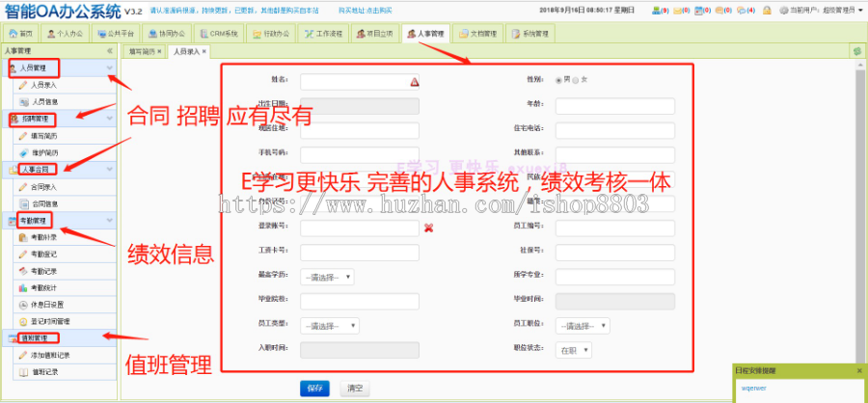Click the 清空 button

pos(354,388)
